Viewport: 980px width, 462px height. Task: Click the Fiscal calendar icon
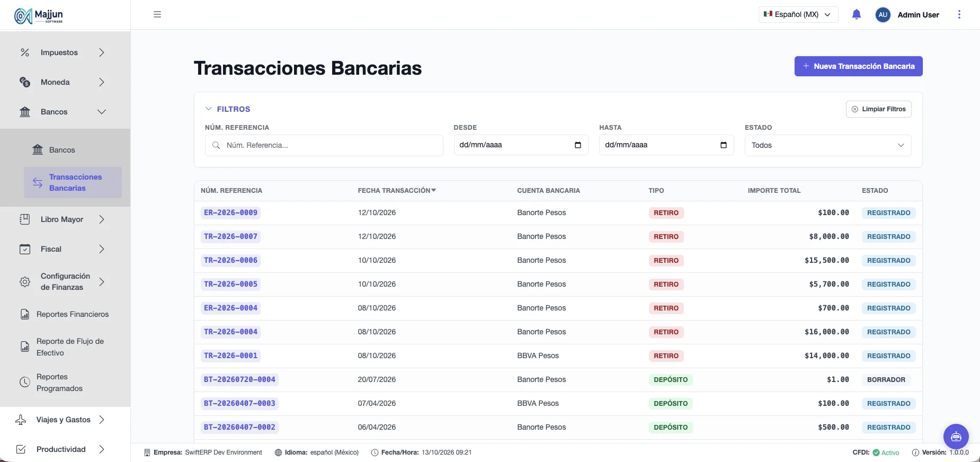25,249
